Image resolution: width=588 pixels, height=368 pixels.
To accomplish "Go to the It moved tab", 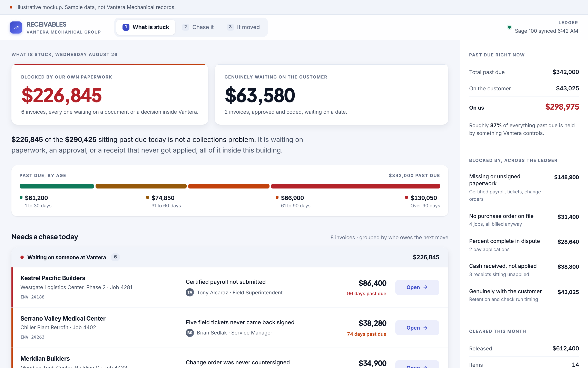I will [243, 27].
